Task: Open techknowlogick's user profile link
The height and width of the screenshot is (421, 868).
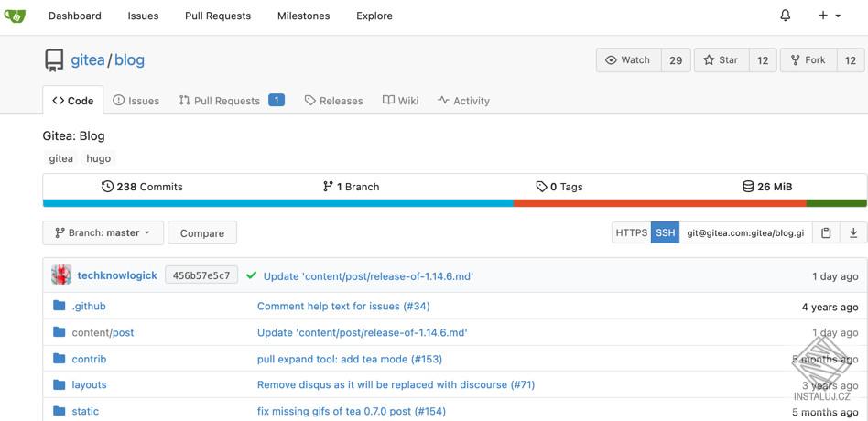Action: [117, 275]
